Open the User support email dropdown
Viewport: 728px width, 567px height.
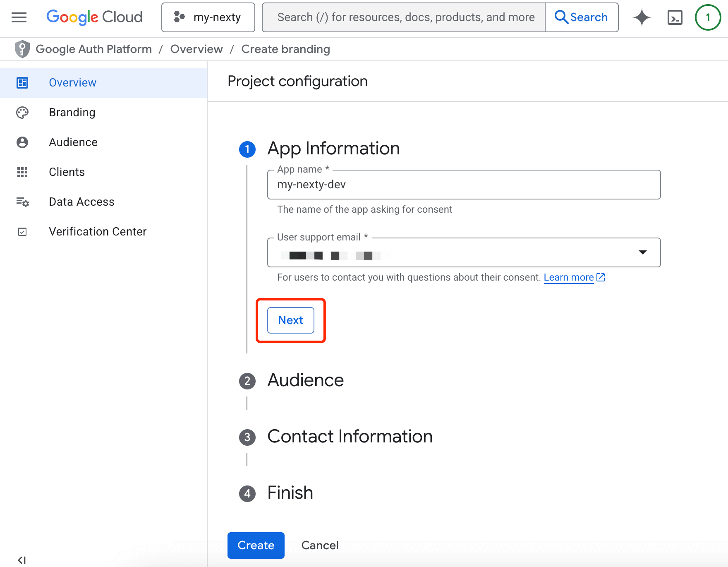[464, 252]
